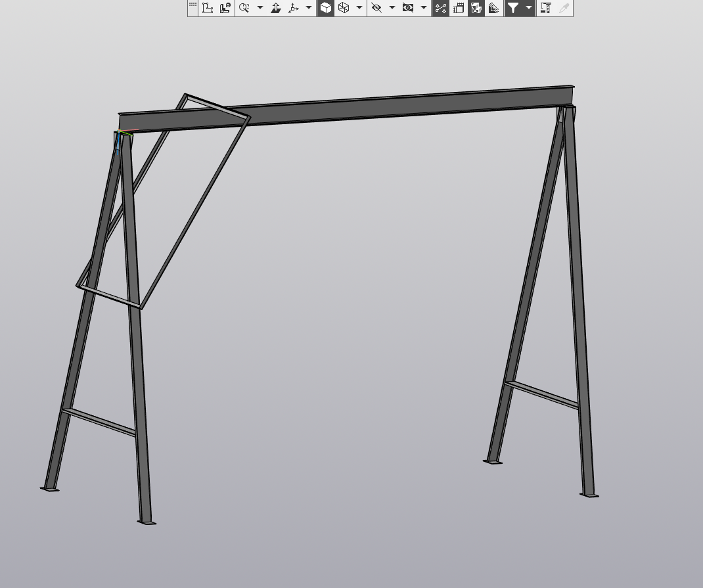The height and width of the screenshot is (588, 703).
Task: Expand the display mode dropdown arrow
Action: [x=359, y=8]
